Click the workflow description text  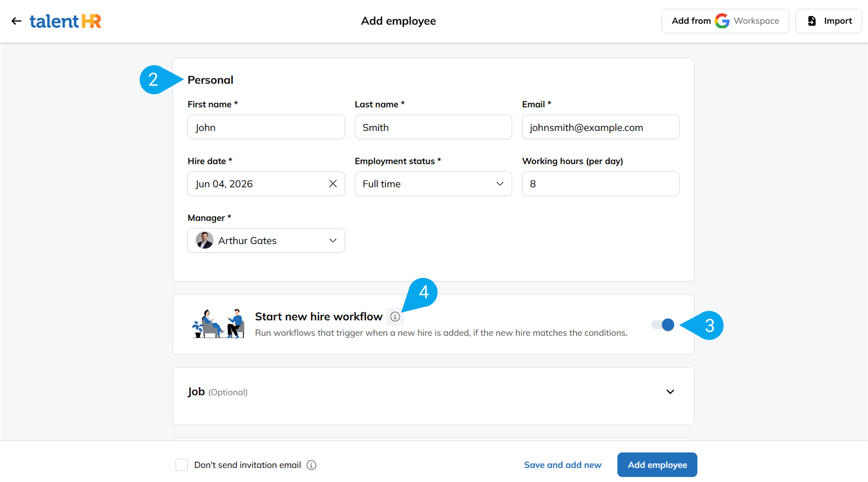tap(441, 333)
